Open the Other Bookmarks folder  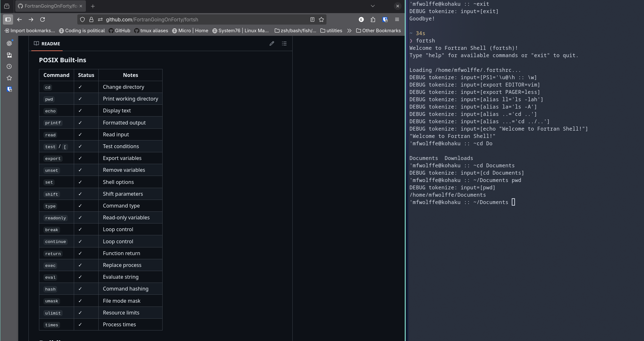tap(378, 31)
